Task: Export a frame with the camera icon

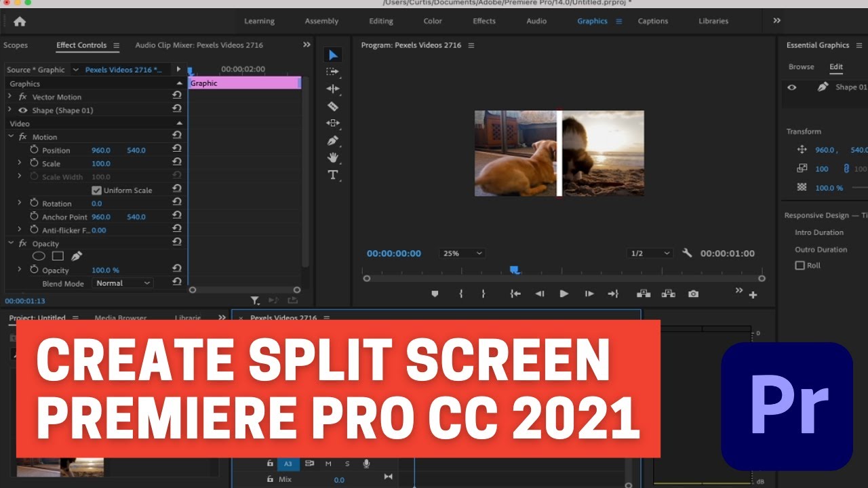Action: coord(693,293)
